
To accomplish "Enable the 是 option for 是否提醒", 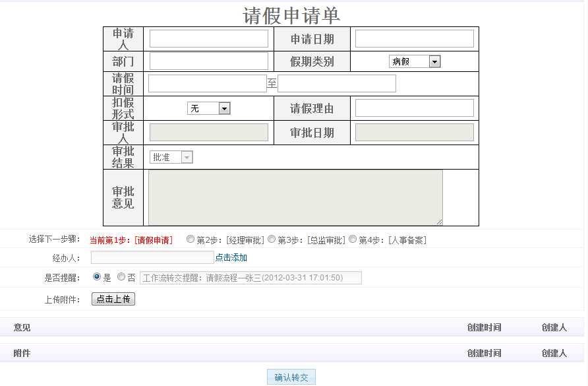I will pyautogui.click(x=96, y=277).
